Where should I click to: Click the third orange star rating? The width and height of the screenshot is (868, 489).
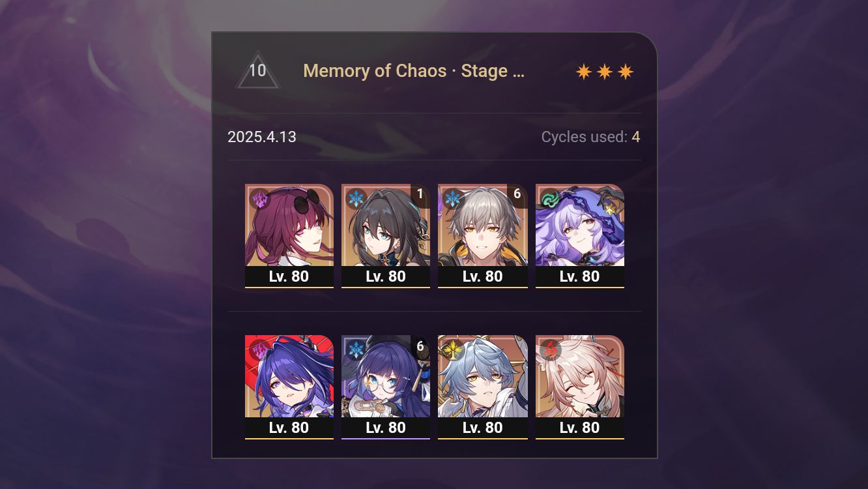[626, 72]
